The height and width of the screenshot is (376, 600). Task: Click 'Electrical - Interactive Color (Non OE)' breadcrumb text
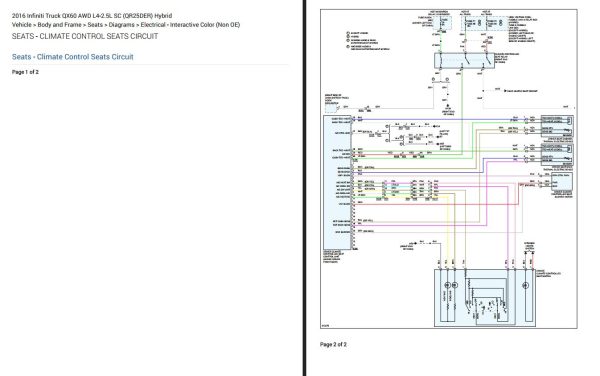[x=190, y=25]
